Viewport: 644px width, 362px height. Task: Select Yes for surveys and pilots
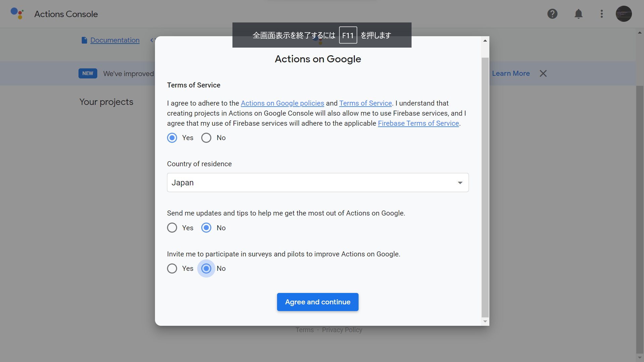172,268
